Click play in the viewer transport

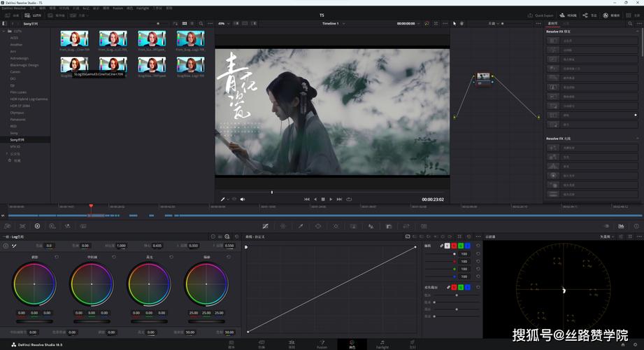pyautogui.click(x=331, y=199)
